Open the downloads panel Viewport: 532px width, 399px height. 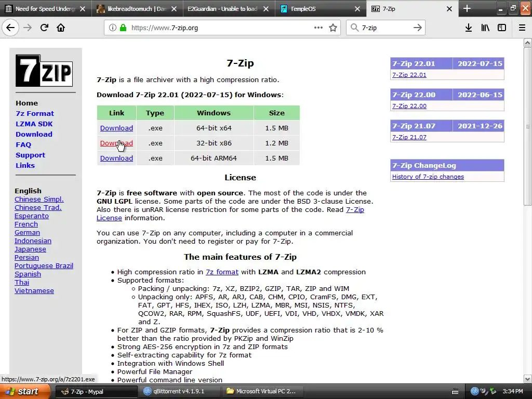pyautogui.click(x=469, y=28)
